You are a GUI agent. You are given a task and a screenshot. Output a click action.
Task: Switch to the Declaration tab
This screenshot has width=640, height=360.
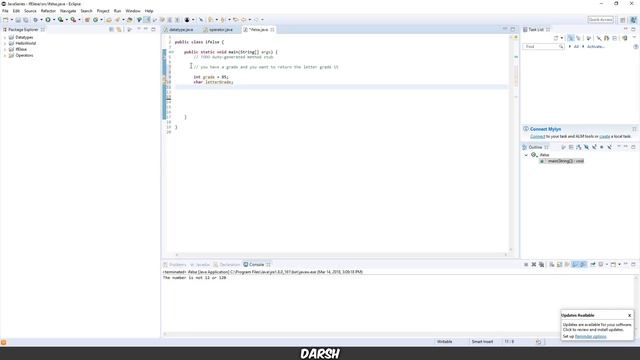pos(227,264)
